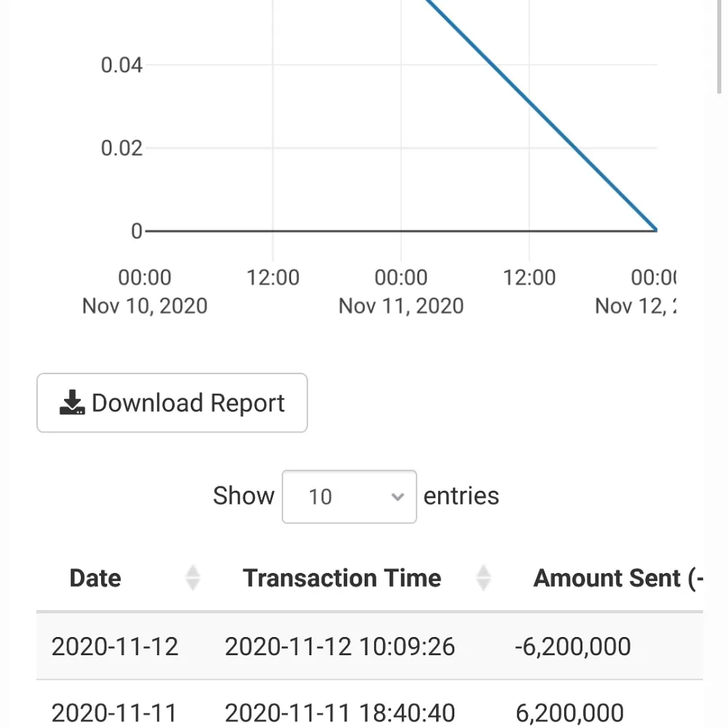The image size is (728, 728).
Task: Click the chart line endpoint at zero
Action: pos(656,229)
